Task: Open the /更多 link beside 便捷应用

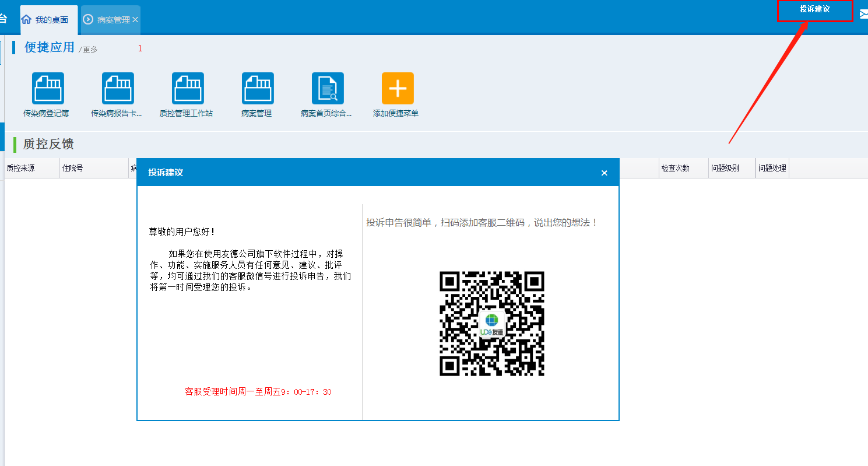Action: 89,50
